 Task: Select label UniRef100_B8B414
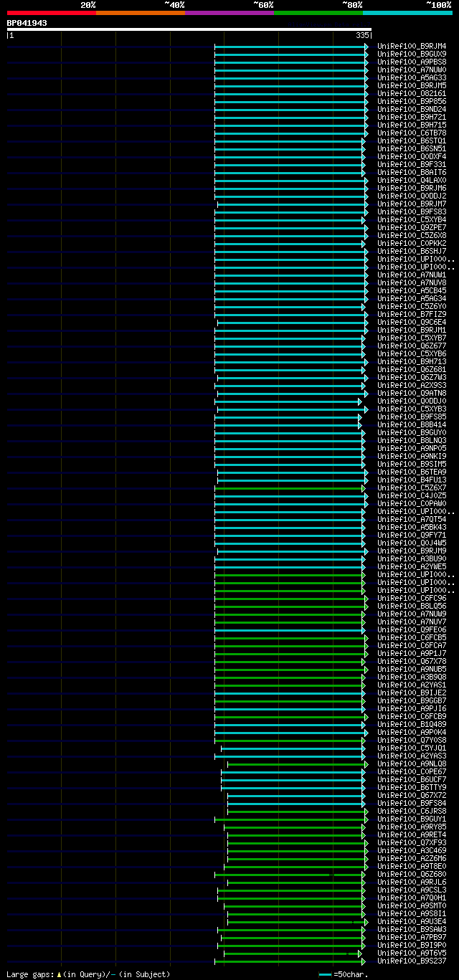412,425
